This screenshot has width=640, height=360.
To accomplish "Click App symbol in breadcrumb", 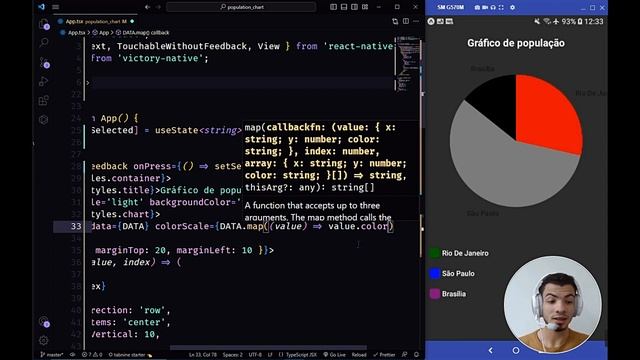I will coord(104,33).
